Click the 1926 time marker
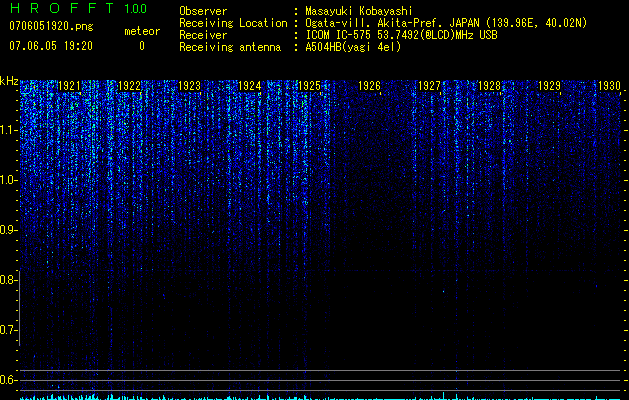This screenshot has width=629, height=400. [x=369, y=86]
